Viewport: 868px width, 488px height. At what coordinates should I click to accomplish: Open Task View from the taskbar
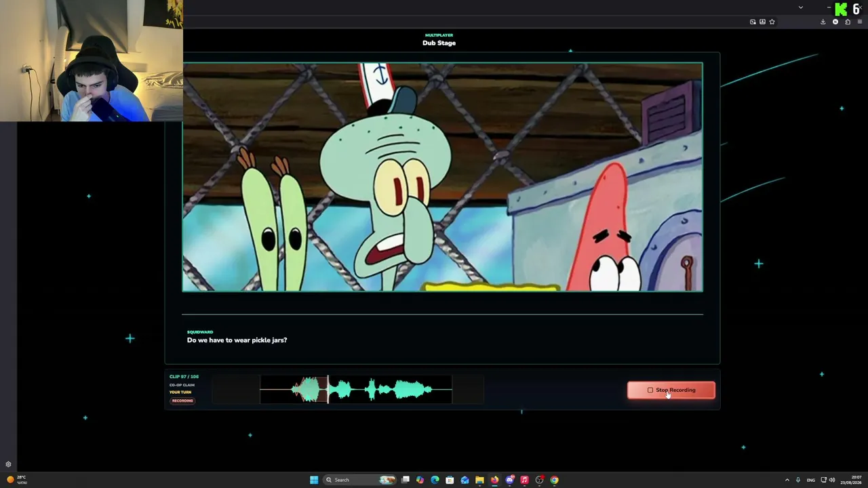(x=406, y=480)
